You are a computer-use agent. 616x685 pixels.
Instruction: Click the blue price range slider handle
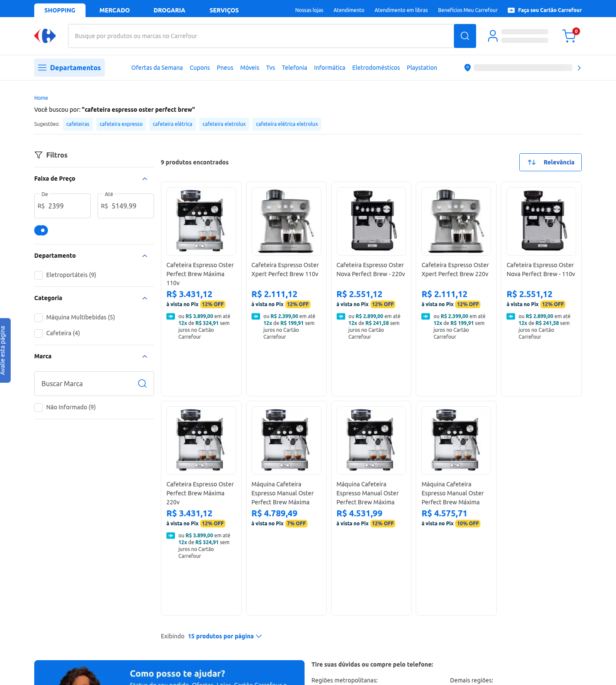(41, 230)
